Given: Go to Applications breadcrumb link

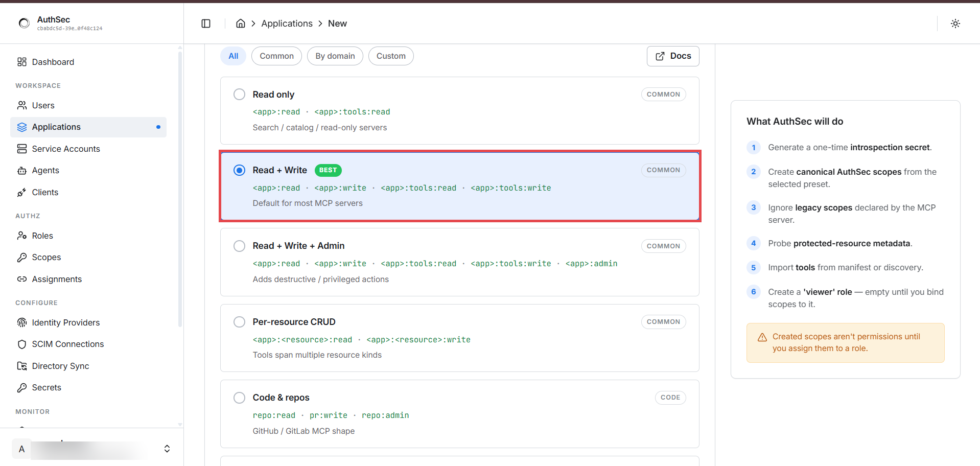Looking at the screenshot, I should (x=287, y=24).
